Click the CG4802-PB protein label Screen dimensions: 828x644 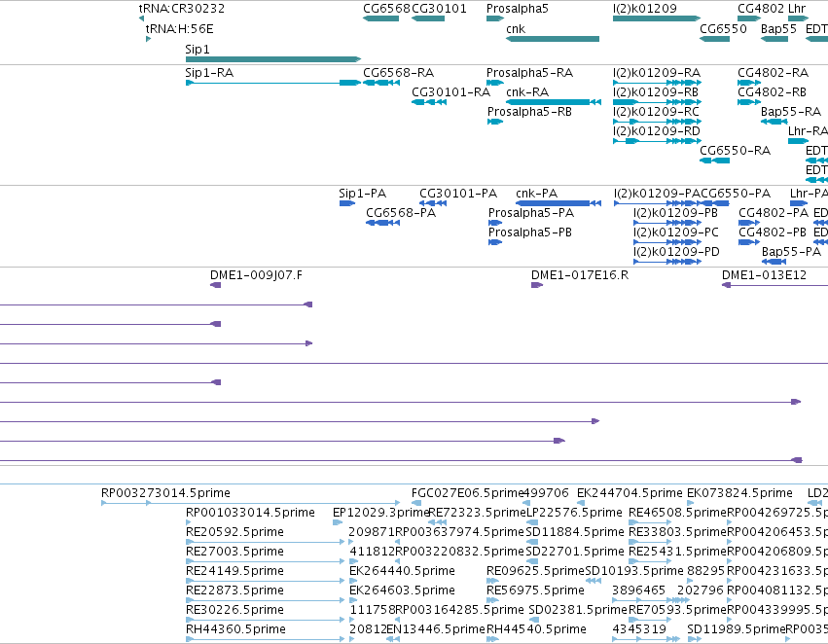[x=773, y=233]
